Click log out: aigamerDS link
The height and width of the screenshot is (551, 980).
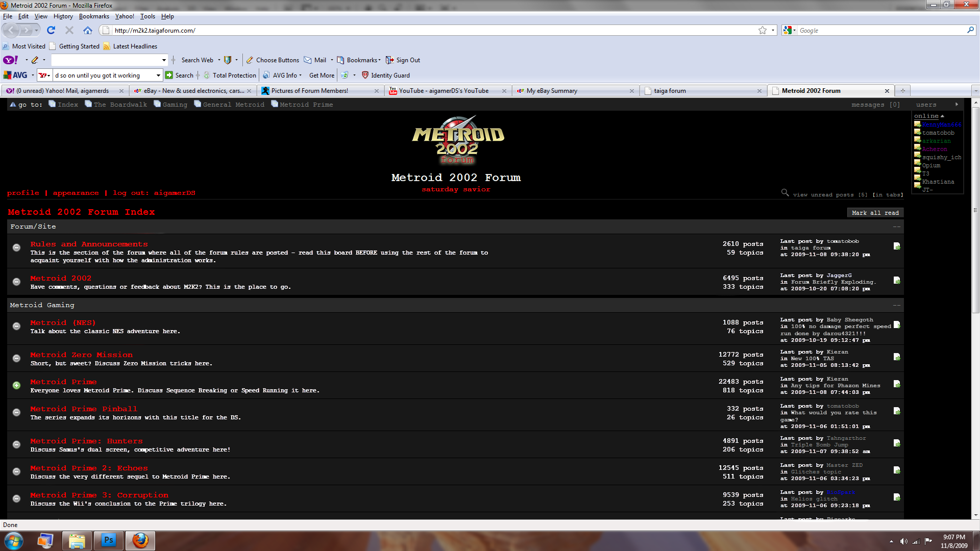(x=154, y=193)
